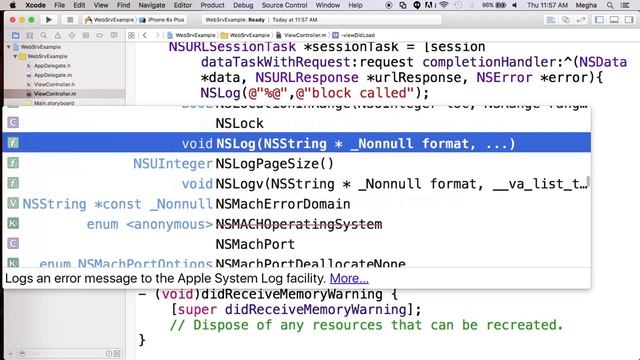Viewport: 640px width, 360px height.
Task: Open the Symbol navigator
Action: coord(30,36)
